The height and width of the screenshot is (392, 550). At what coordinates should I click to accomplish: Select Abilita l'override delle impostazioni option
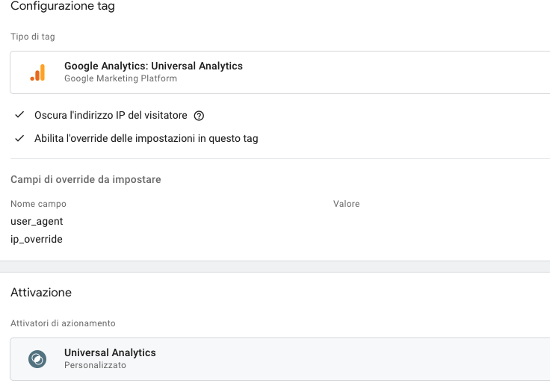pos(146,138)
